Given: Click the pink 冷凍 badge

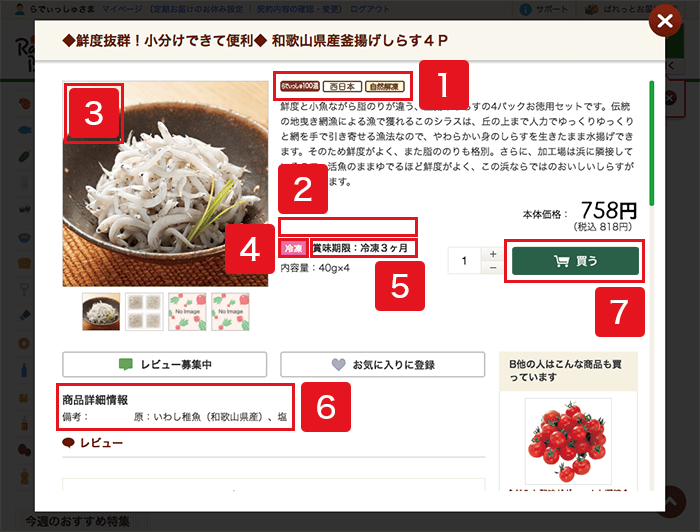Looking at the screenshot, I should [x=293, y=248].
